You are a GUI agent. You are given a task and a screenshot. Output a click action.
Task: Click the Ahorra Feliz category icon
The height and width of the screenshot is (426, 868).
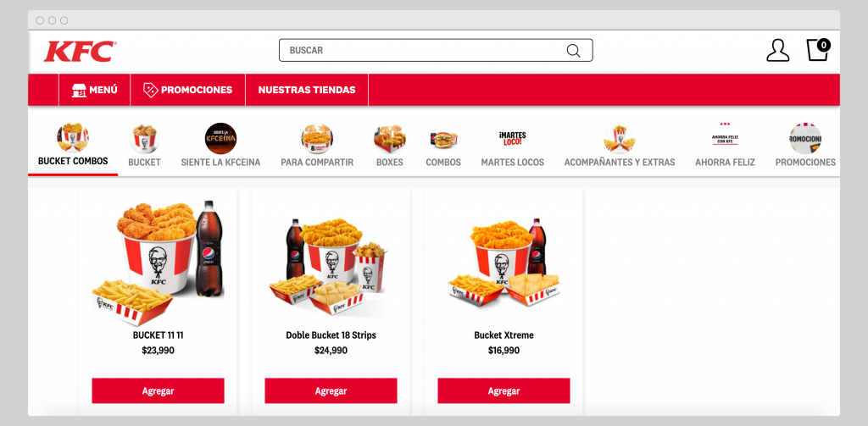click(x=726, y=136)
